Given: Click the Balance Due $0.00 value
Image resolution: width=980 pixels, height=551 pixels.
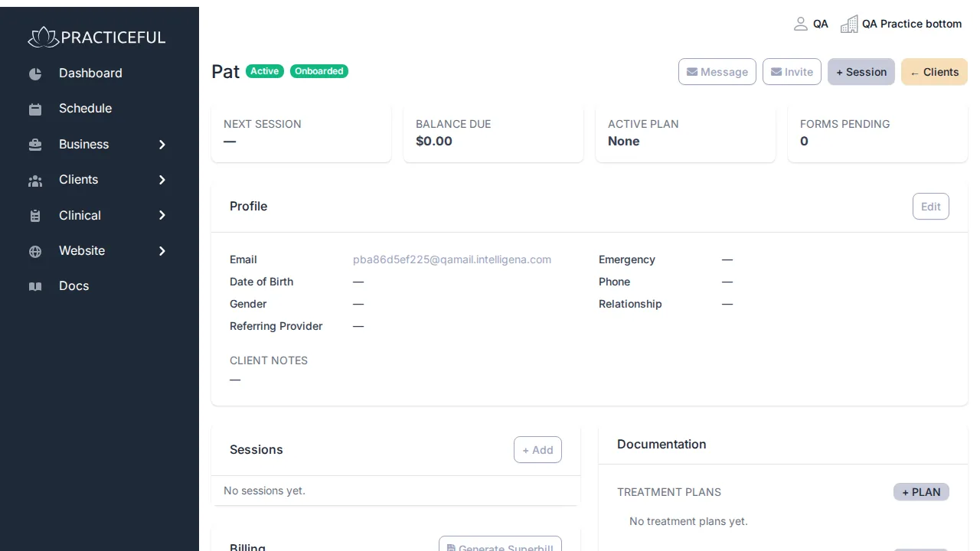Looking at the screenshot, I should (x=434, y=142).
